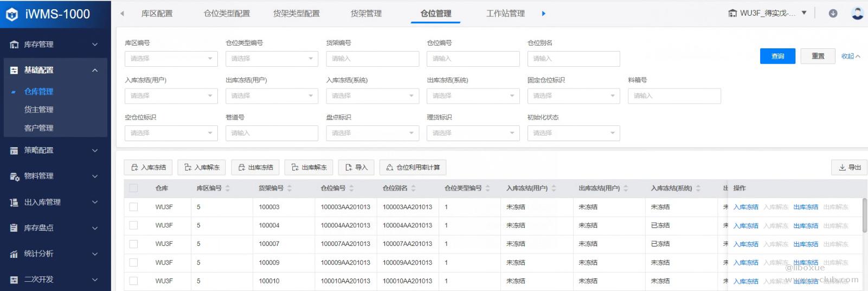The height and width of the screenshot is (291, 868).
Task: Sort by 库区编号 column sort icon
Action: (x=228, y=188)
